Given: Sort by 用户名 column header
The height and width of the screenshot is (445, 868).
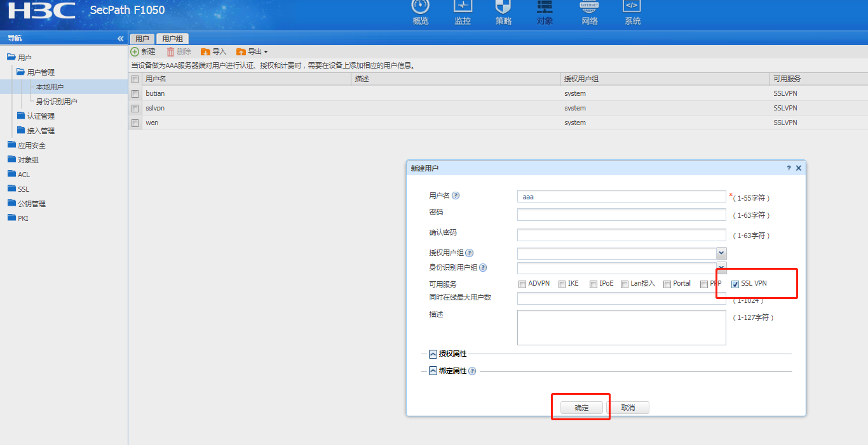Looking at the screenshot, I should coord(247,79).
